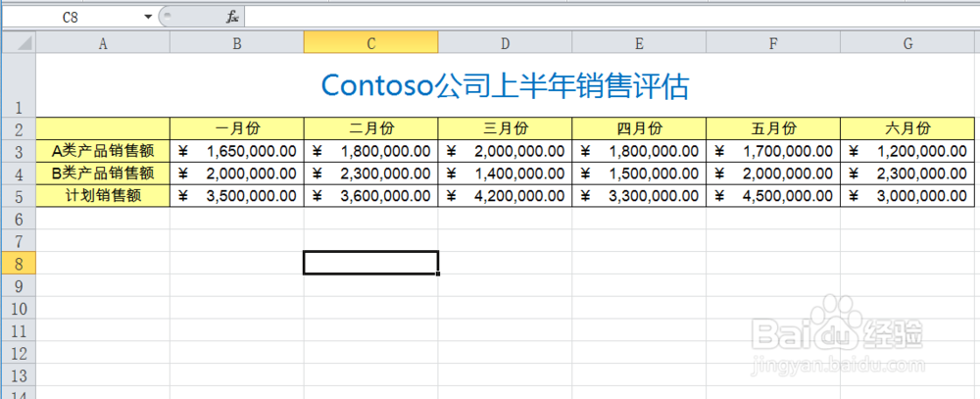
Task: Click the cell with 4,500,000.00
Action: click(773, 196)
